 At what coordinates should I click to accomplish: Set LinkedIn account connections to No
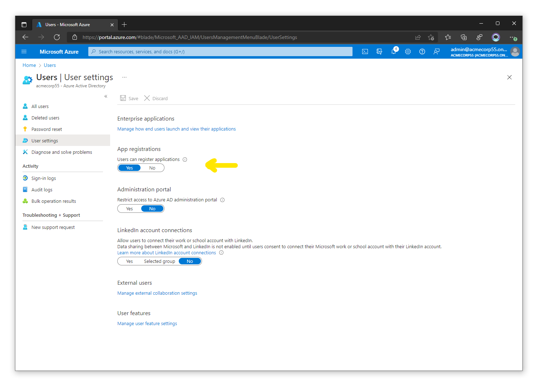(x=190, y=261)
